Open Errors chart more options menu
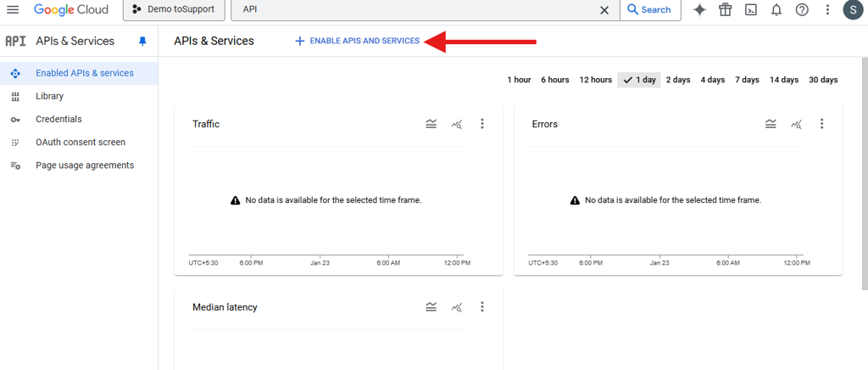Image resolution: width=868 pixels, height=370 pixels. click(x=822, y=124)
